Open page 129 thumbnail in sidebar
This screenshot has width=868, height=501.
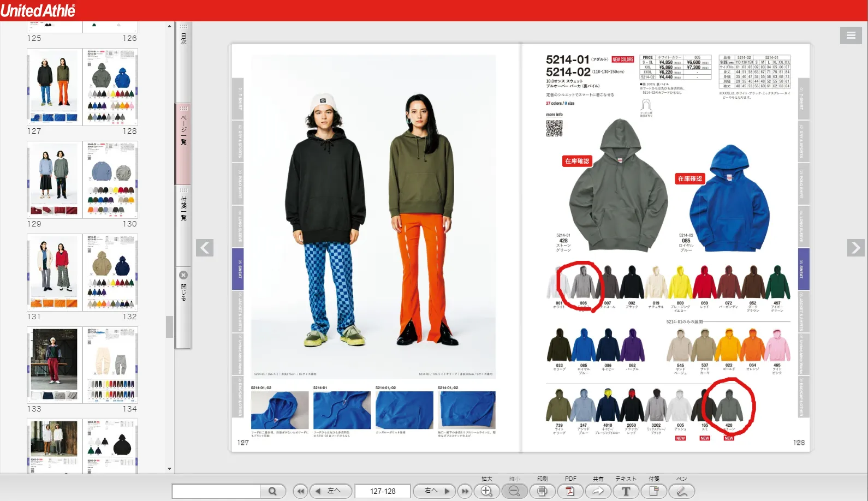point(55,180)
